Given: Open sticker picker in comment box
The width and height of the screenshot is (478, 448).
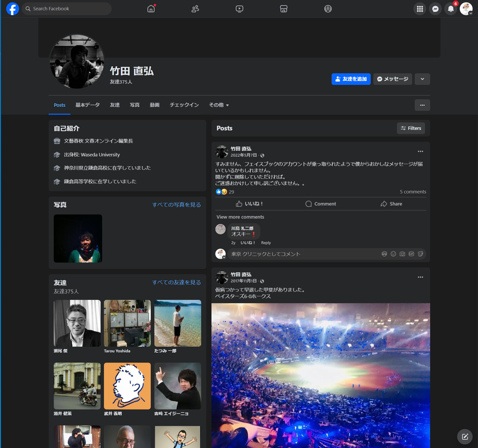Looking at the screenshot, I should click(x=420, y=254).
